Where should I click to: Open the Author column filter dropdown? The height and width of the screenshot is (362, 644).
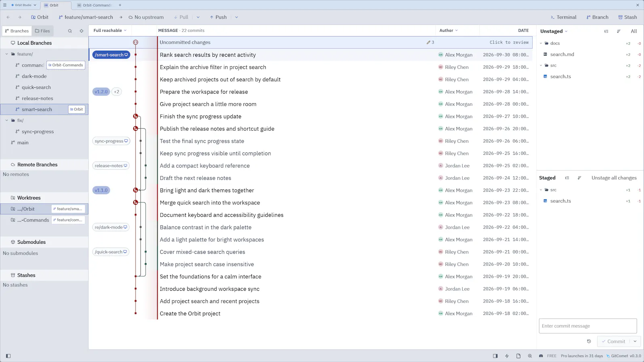tap(449, 31)
